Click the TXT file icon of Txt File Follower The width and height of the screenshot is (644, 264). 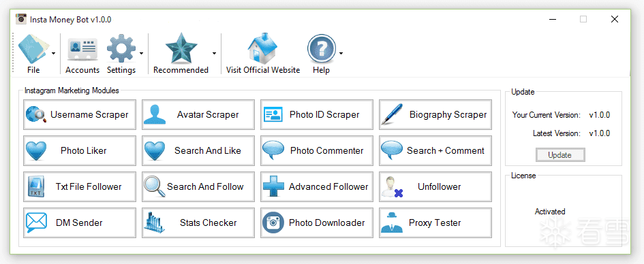36,187
